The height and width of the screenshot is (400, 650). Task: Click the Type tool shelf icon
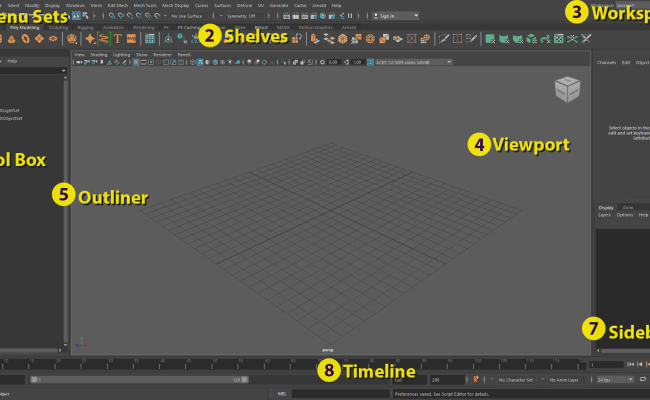click(x=118, y=39)
